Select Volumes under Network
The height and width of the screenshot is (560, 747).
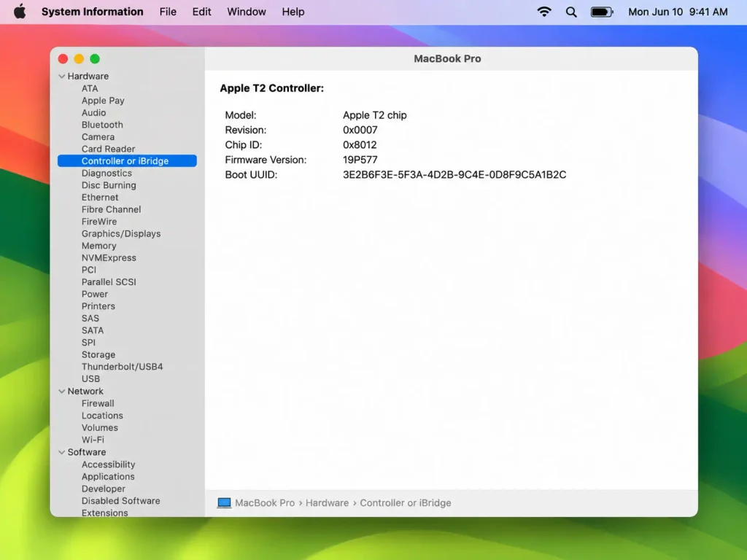pyautogui.click(x=99, y=427)
